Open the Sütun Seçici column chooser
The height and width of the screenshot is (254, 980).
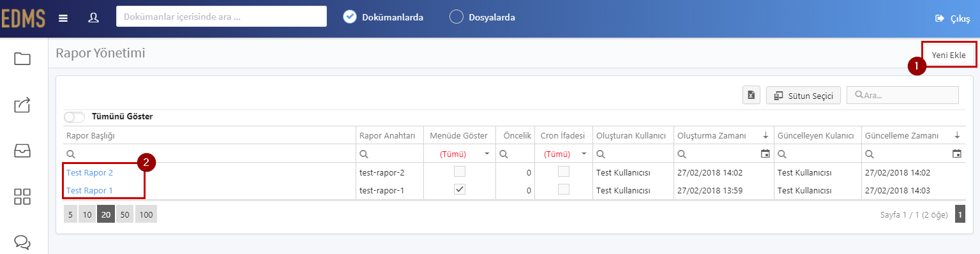click(x=803, y=95)
